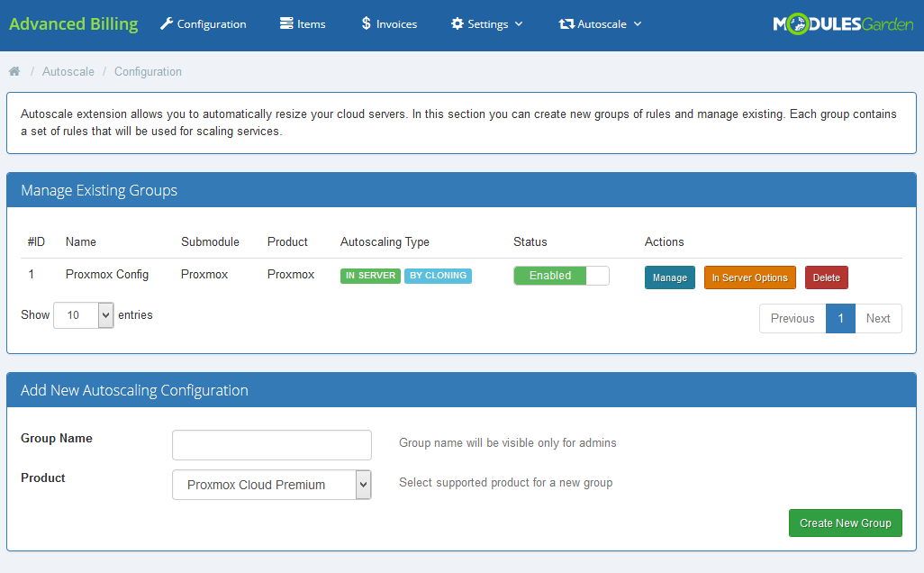Click the Autoscale retweet icon

(x=566, y=23)
